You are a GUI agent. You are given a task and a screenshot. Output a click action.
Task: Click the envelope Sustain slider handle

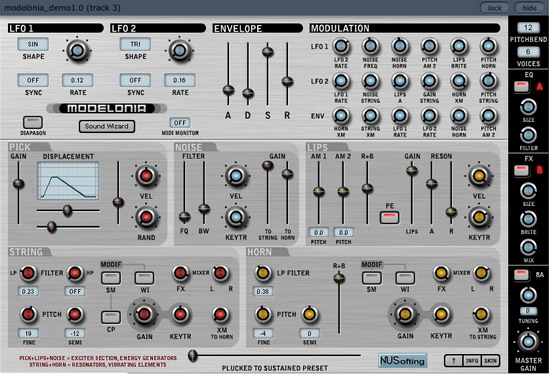(x=268, y=52)
